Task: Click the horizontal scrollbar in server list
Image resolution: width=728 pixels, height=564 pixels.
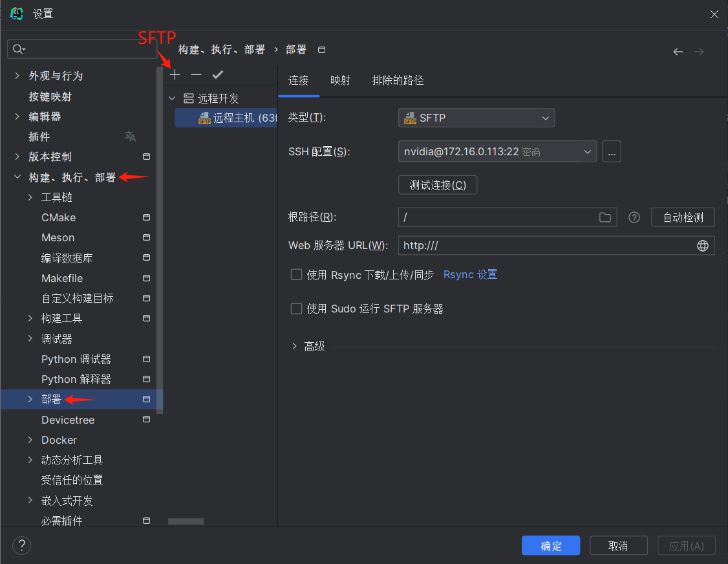Action: [186, 521]
